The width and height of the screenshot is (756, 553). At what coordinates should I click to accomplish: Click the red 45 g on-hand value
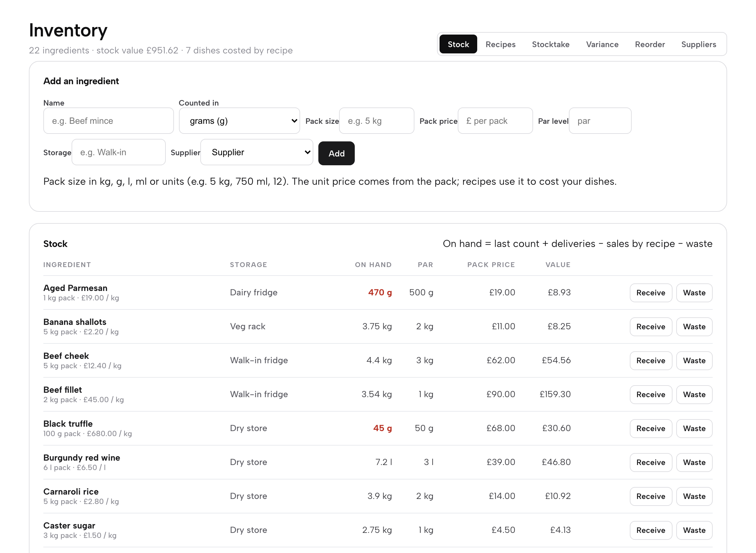coord(382,428)
